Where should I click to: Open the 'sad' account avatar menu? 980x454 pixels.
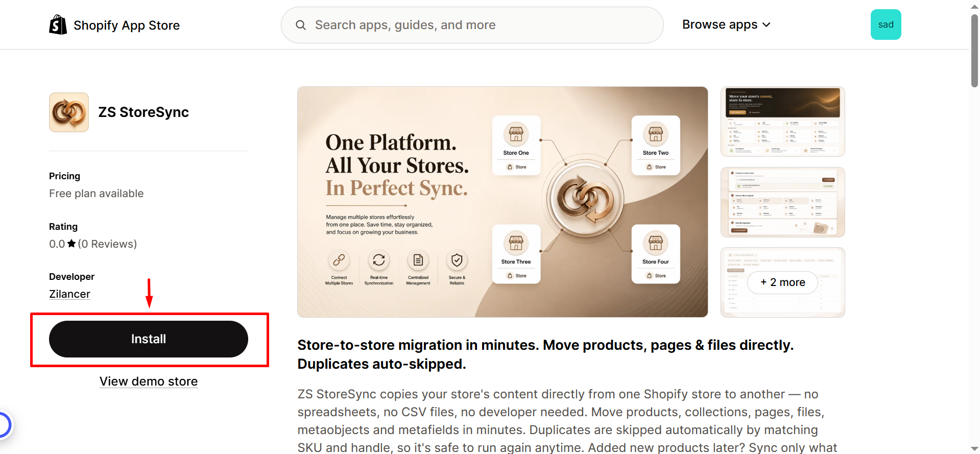886,25
